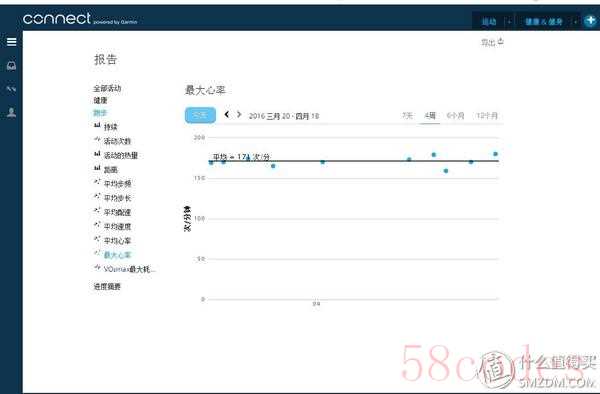Expand the 运动 dropdown in header

pos(509,22)
